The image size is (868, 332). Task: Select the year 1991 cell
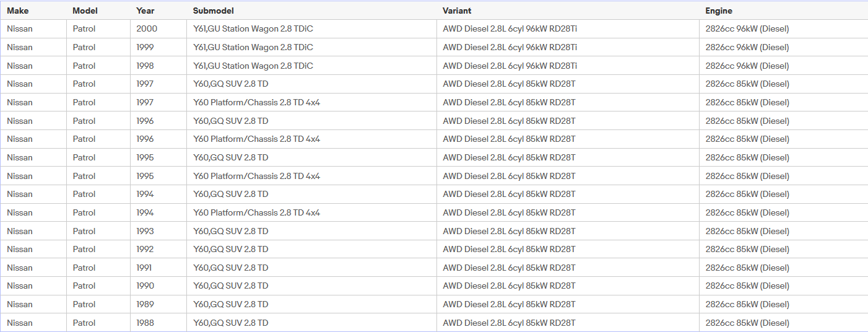158,268
